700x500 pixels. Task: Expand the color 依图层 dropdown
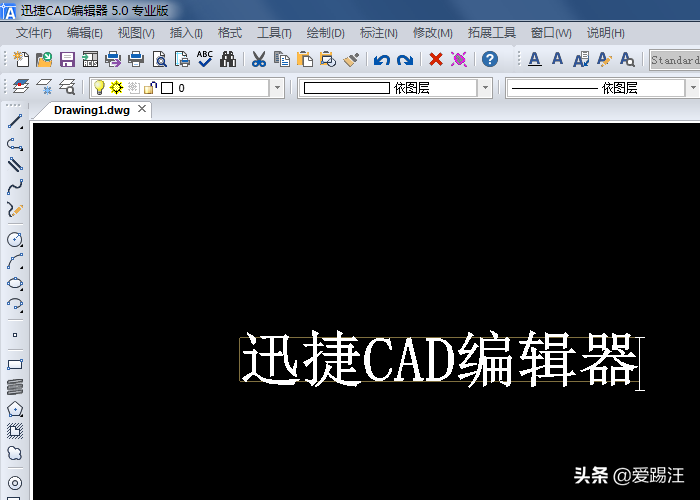pos(485,88)
